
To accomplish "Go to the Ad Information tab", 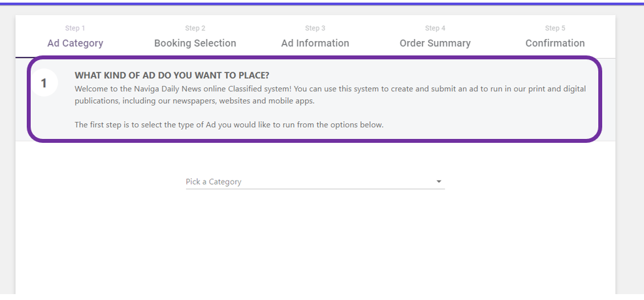I will (315, 43).
